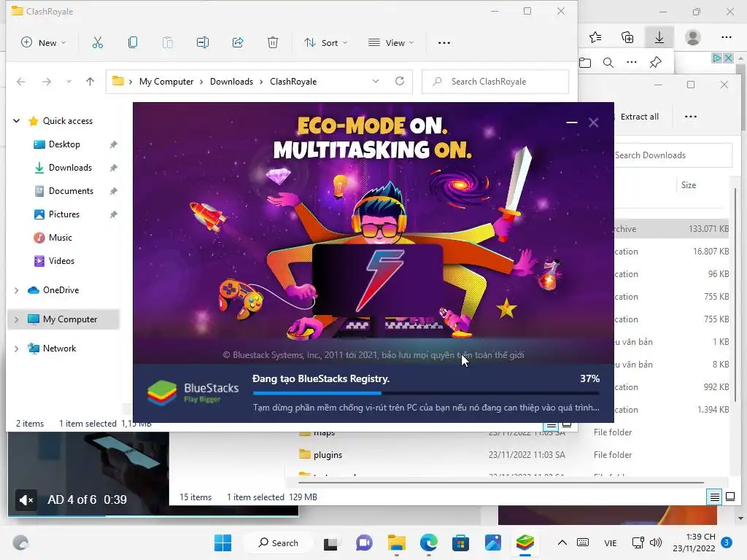
Task: Switch to details view in back Explorer window
Action: (x=715, y=497)
